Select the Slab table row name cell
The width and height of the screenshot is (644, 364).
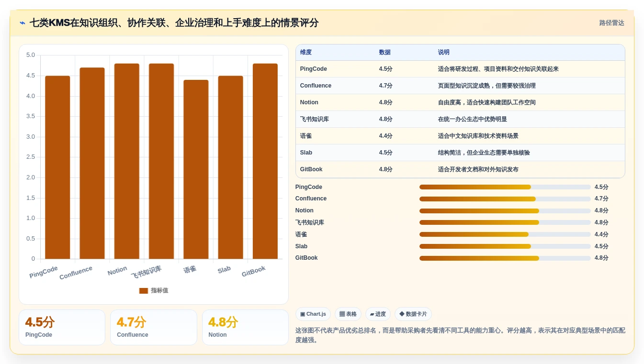[x=306, y=153]
